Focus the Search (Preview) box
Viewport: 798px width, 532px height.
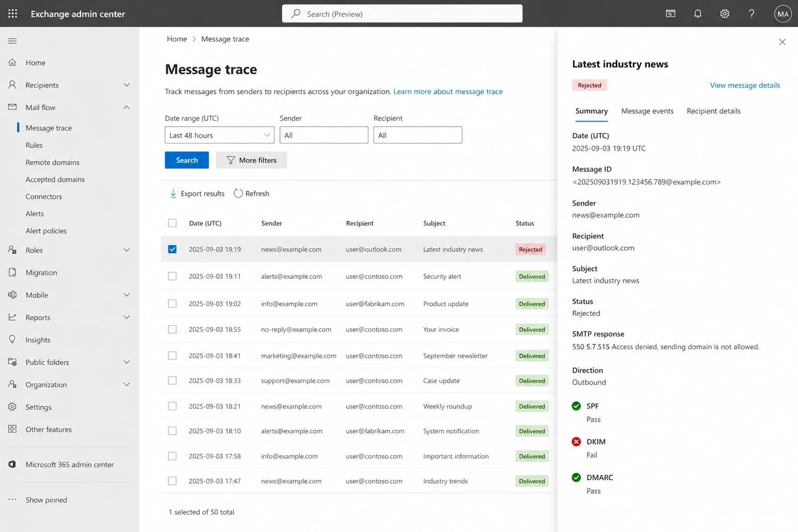coord(402,14)
